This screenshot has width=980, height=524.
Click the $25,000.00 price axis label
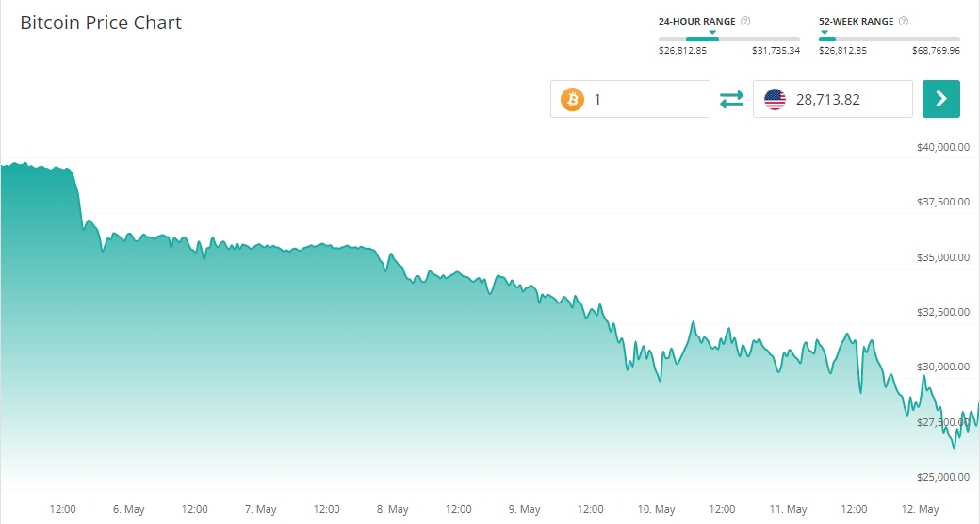coord(942,477)
